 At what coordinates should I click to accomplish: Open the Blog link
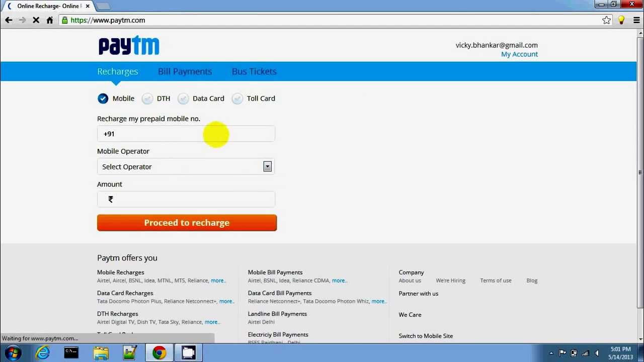(532, 281)
